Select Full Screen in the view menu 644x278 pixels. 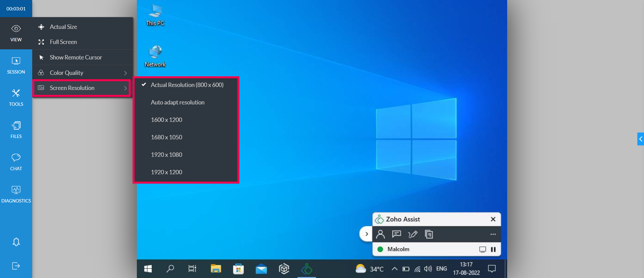click(x=83, y=42)
